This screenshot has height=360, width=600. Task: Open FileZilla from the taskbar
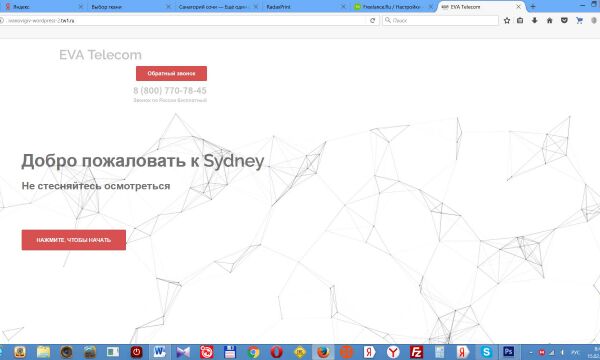point(416,352)
